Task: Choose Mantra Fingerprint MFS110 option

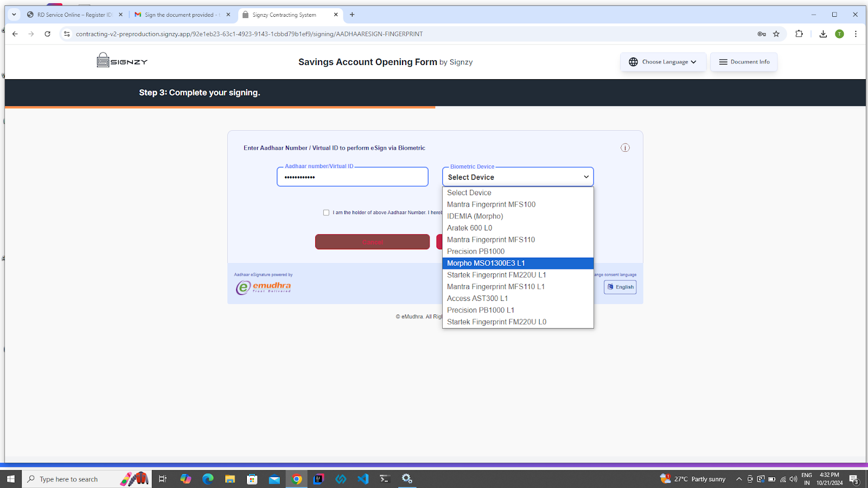Action: [518, 240]
